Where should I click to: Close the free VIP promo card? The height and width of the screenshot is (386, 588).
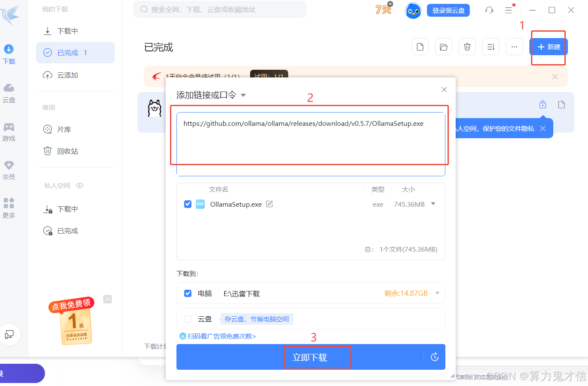click(107, 299)
